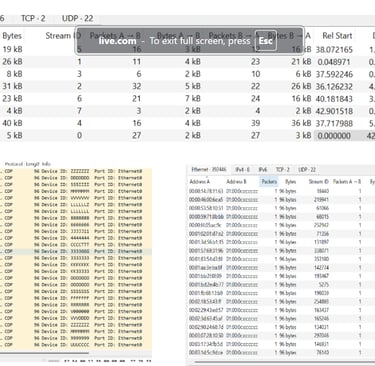Select CDP packet with Device ID 9999999
This screenshot has height=366, width=375.
(76, 338)
